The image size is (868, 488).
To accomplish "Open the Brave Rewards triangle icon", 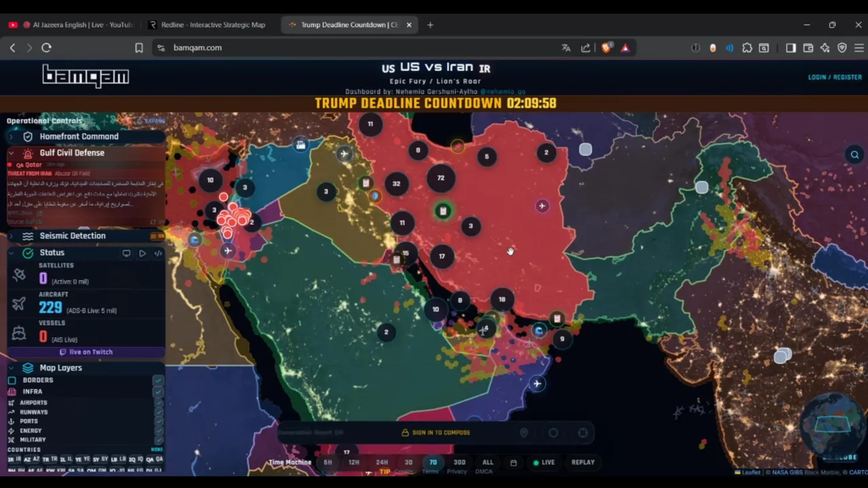I will pyautogui.click(x=625, y=47).
